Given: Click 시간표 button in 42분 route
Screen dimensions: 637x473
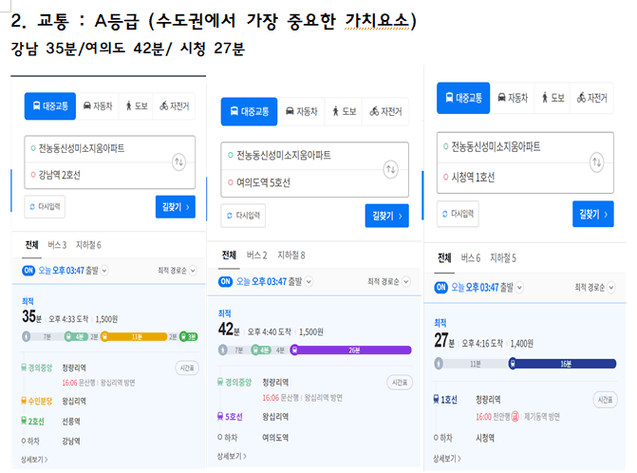Looking at the screenshot, I should pyautogui.click(x=399, y=382).
